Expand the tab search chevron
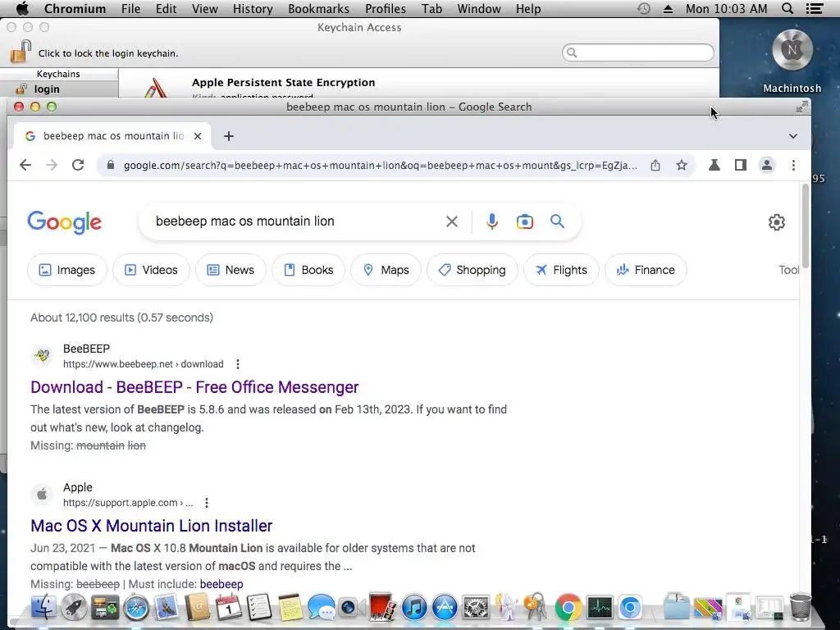The image size is (840, 630). [793, 136]
